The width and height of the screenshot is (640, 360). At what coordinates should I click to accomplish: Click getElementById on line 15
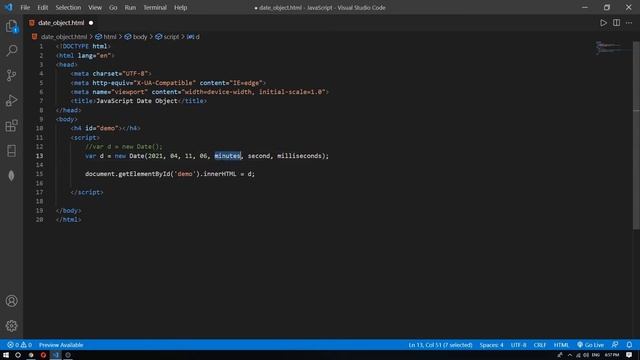coord(144,174)
